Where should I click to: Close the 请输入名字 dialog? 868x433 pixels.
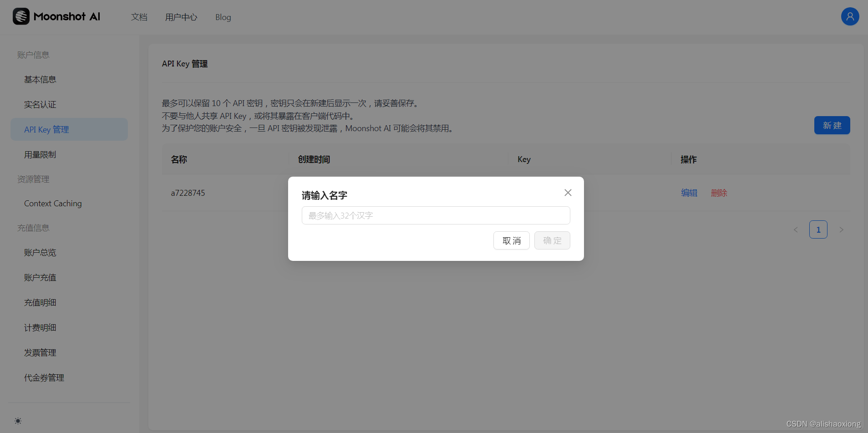coord(568,193)
